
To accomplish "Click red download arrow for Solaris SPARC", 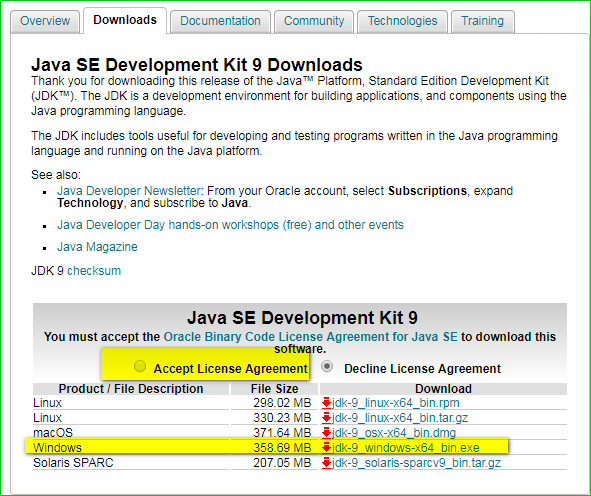I will [326, 463].
